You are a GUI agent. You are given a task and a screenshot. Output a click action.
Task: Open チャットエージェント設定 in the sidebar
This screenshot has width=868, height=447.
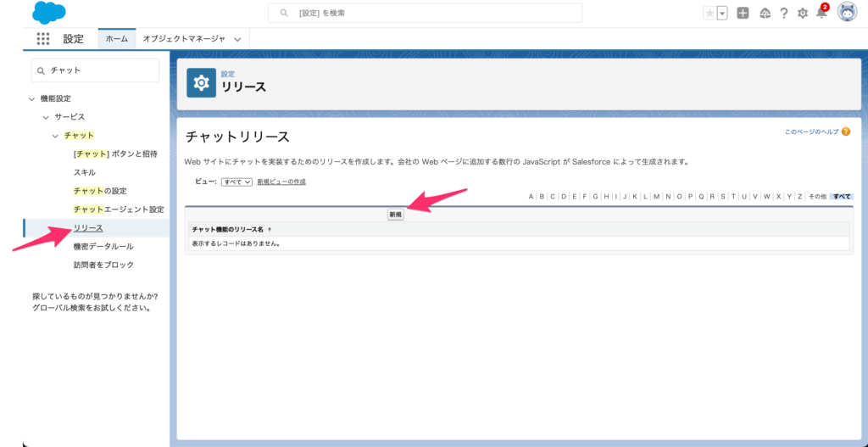[119, 210]
